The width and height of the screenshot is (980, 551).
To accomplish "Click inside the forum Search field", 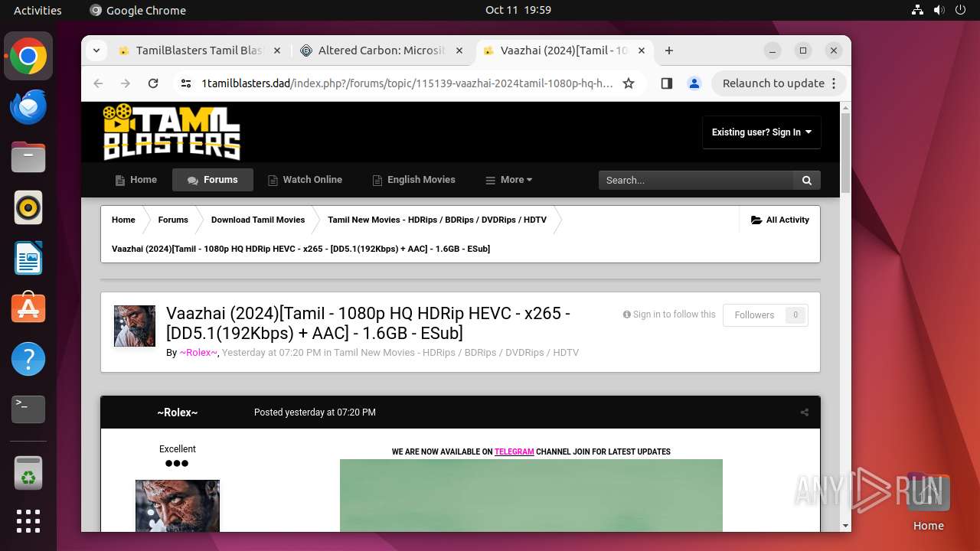I will point(696,180).
